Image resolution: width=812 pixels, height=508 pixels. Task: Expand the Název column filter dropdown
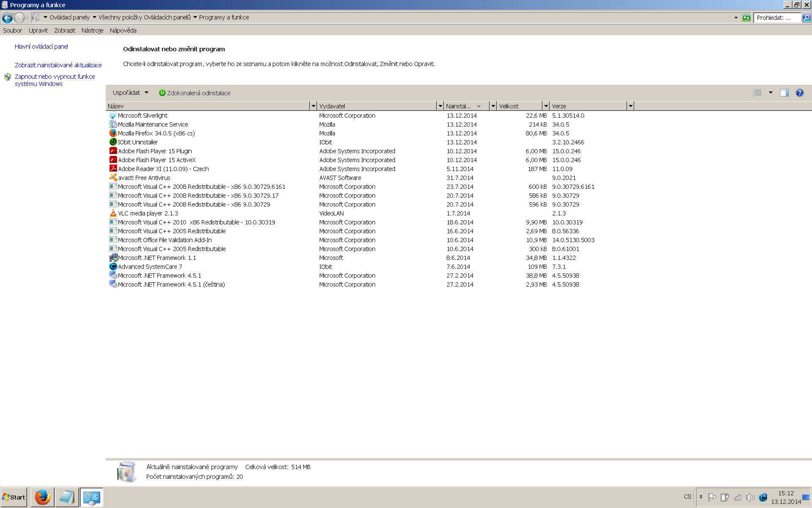tap(313, 106)
